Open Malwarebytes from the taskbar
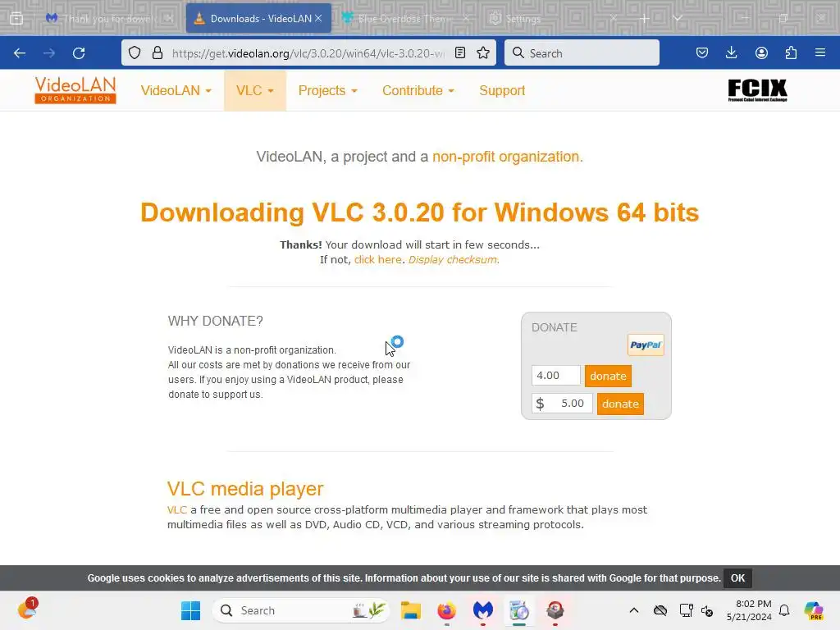Screen dimensions: 840x630 (x=482, y=610)
